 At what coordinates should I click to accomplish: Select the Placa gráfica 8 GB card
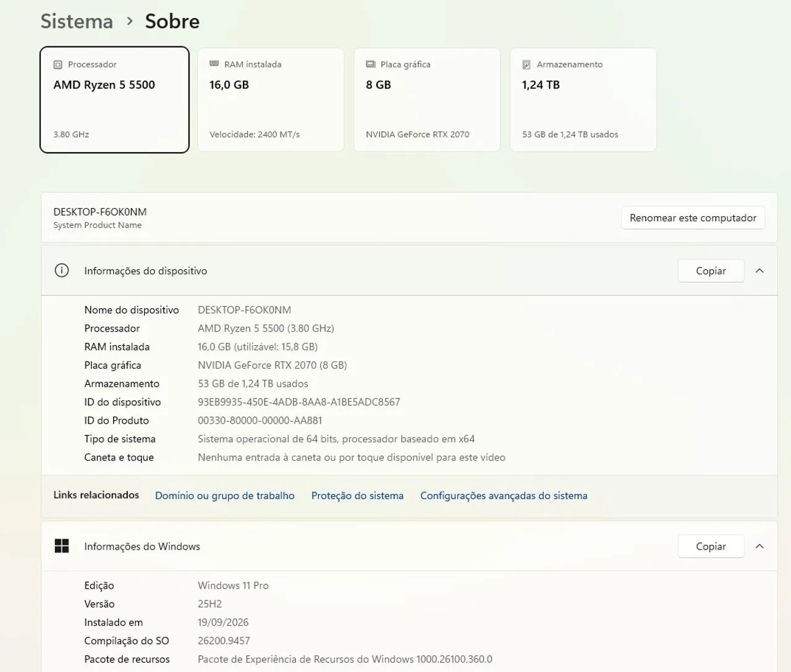pyautogui.click(x=427, y=99)
